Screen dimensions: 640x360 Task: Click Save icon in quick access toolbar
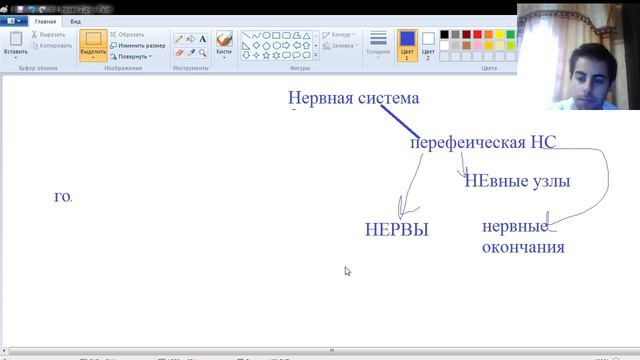click(x=20, y=9)
